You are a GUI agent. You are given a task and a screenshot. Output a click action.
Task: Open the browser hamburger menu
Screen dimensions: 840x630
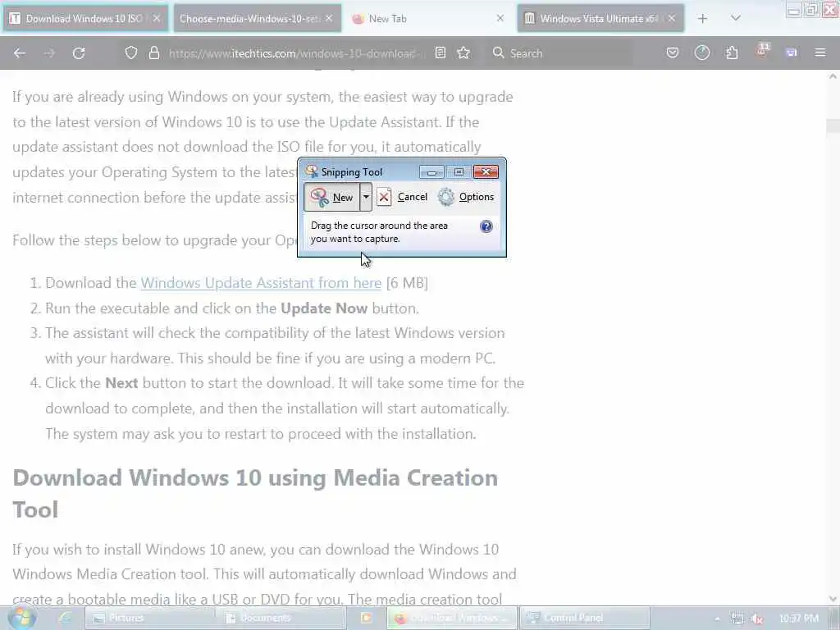820,52
